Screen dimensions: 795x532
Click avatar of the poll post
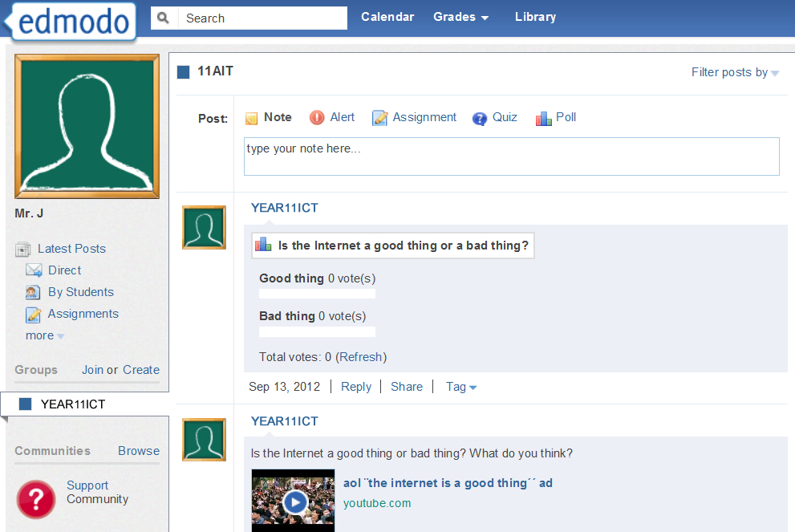click(x=204, y=227)
